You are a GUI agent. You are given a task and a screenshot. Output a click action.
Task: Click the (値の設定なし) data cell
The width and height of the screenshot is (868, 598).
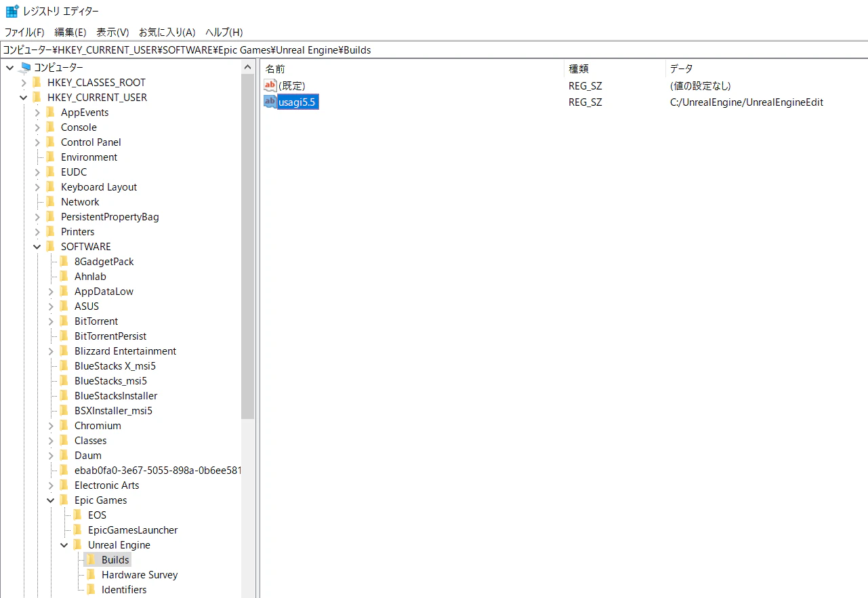point(700,85)
